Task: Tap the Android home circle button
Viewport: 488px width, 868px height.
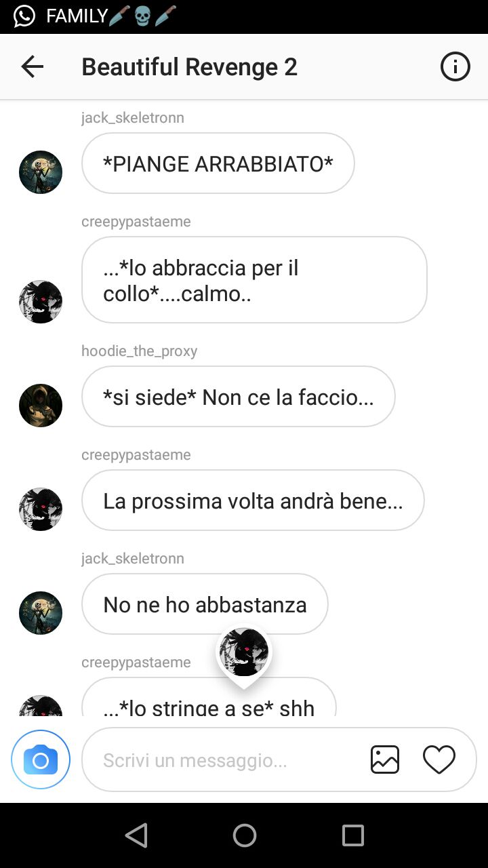Action: [x=245, y=835]
